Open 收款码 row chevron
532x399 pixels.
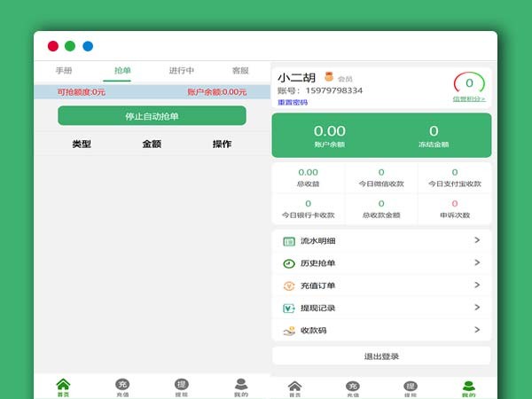(477, 330)
